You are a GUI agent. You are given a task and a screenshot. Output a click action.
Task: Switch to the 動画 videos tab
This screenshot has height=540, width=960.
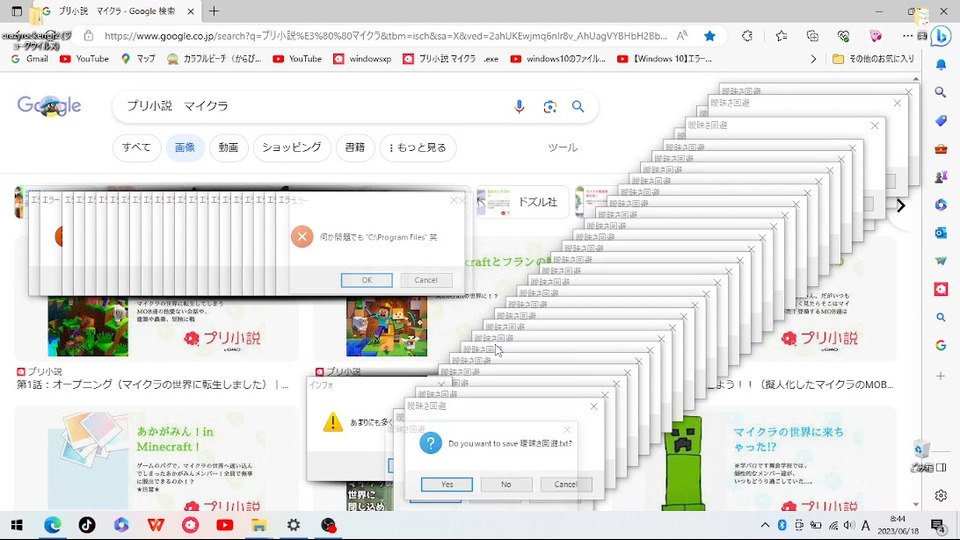click(x=228, y=148)
